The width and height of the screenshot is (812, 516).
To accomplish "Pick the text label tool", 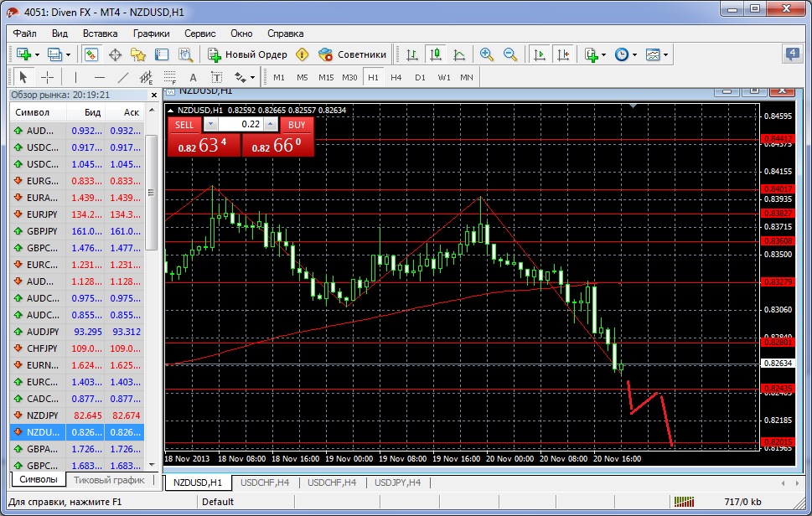I will click(193, 77).
